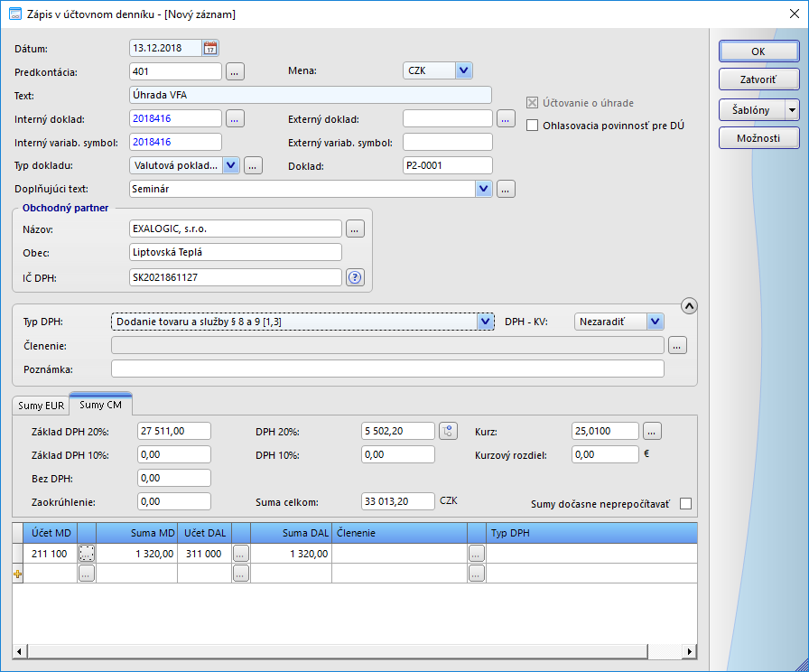Open the DPH - KV dropdown
The image size is (809, 672).
pos(656,322)
